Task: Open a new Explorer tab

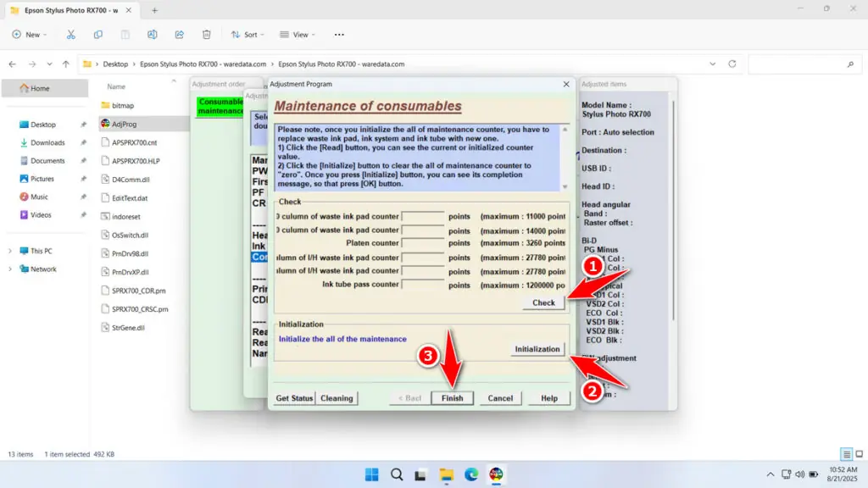Action: coord(154,9)
